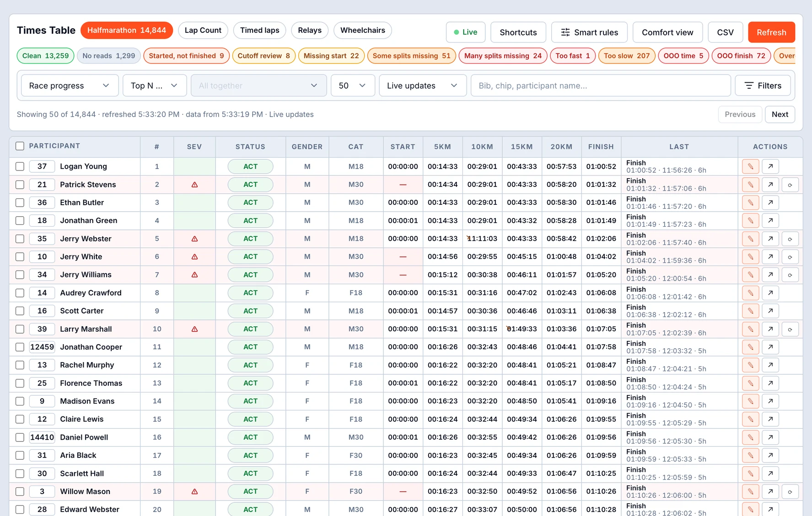Select the Halfmarathon 14,844 tab
Viewport: 812px width, 516px height.
[127, 30]
